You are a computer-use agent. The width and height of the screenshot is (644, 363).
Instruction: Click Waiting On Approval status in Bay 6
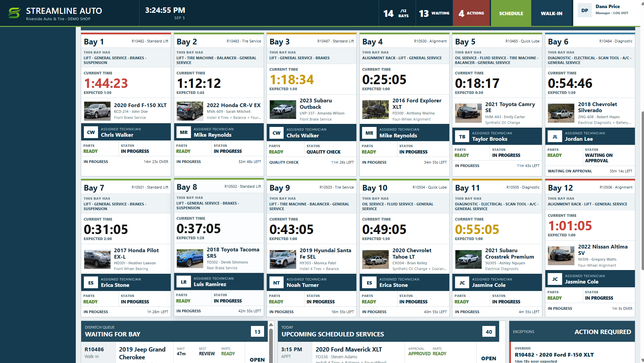coord(599,158)
